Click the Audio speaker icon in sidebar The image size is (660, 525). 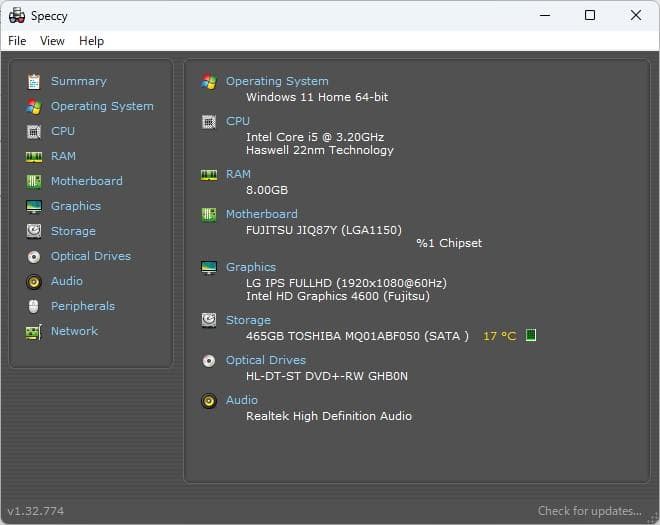point(34,281)
